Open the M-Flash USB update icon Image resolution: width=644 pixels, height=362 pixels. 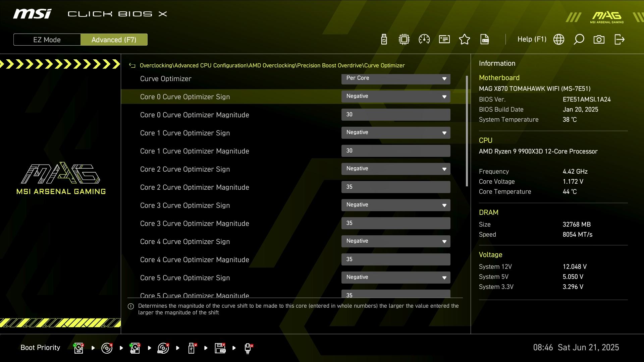coord(384,40)
